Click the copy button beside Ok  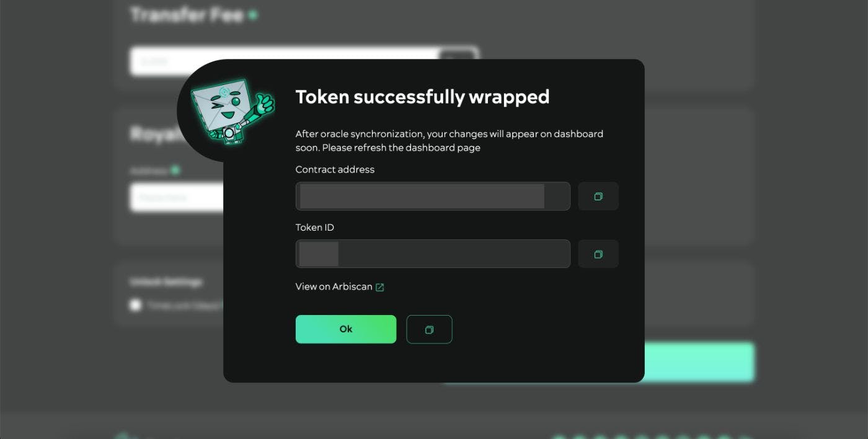[x=429, y=329]
